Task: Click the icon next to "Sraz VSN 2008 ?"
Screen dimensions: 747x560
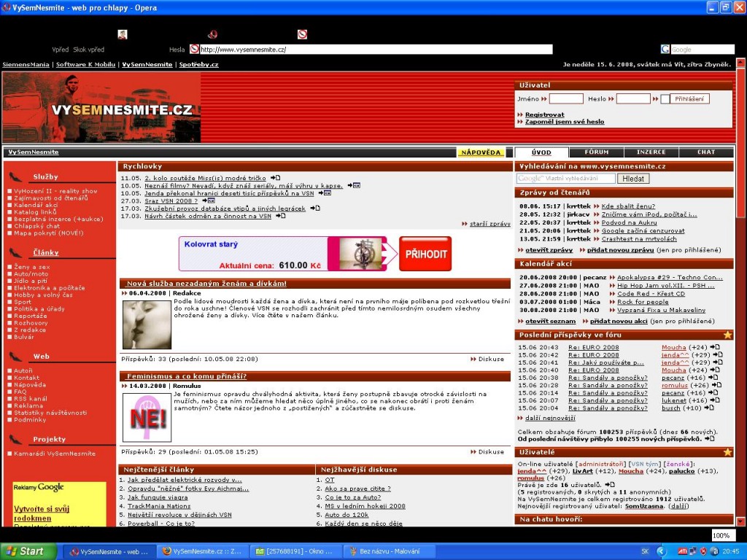Action: tap(208, 201)
